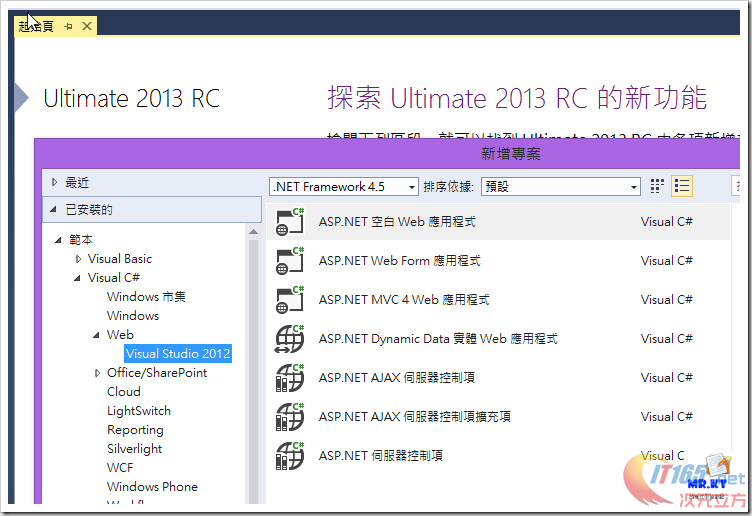Viewport: 752px width, 516px height.
Task: Choose the ASP.NET Web Form 應用程式 icon
Action: click(x=290, y=260)
